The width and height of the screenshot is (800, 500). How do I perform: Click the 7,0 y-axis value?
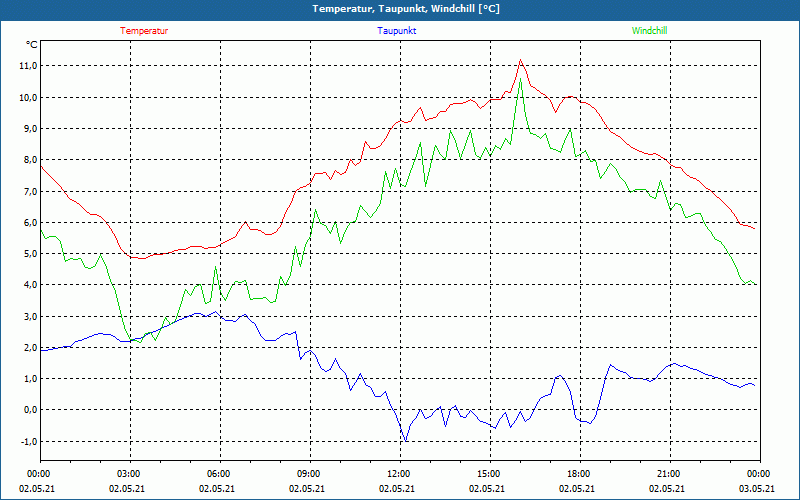(29, 191)
